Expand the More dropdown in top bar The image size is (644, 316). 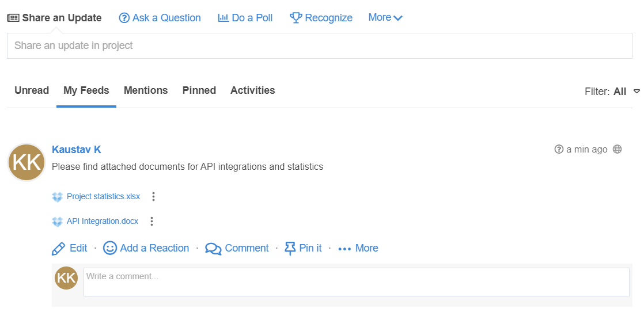coord(385,18)
